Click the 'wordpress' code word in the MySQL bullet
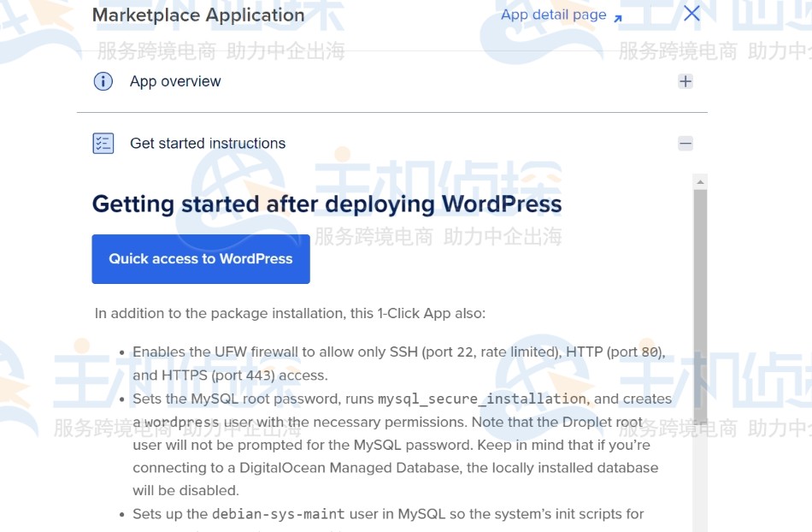The image size is (812, 532). 181,423
